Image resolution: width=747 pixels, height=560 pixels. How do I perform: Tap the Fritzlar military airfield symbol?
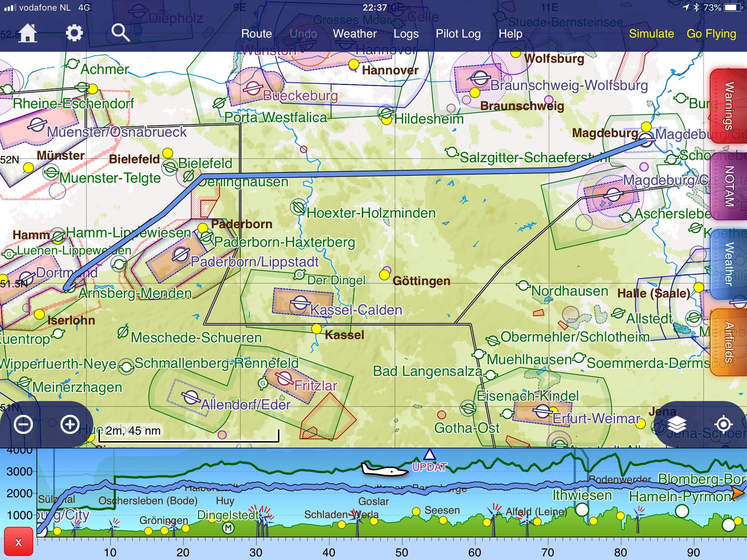tap(284, 378)
